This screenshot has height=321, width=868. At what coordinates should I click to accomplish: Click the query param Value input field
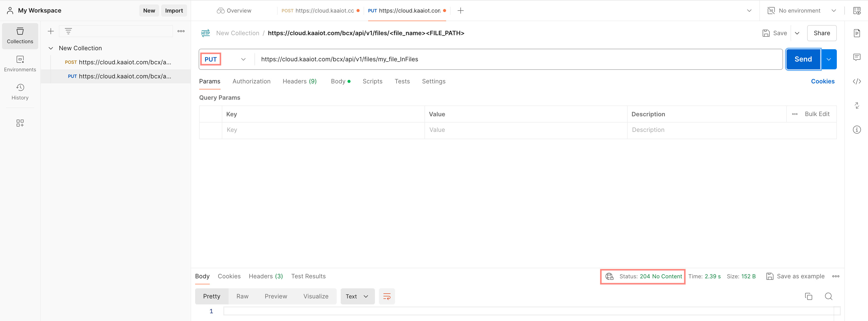pos(526,130)
